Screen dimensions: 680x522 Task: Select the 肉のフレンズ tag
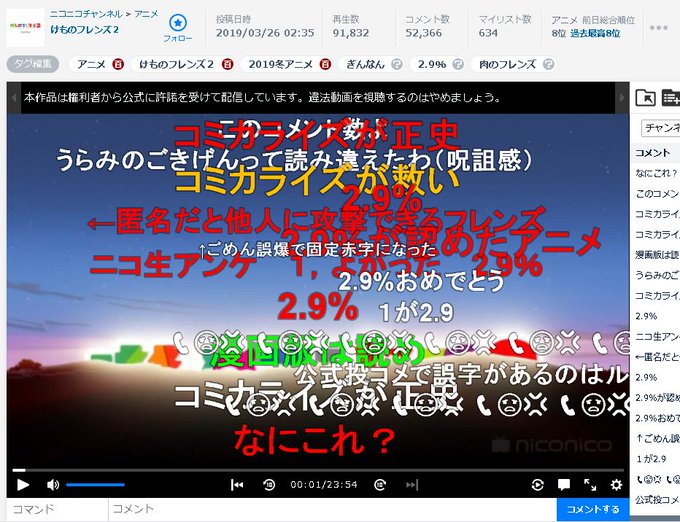tap(507, 65)
